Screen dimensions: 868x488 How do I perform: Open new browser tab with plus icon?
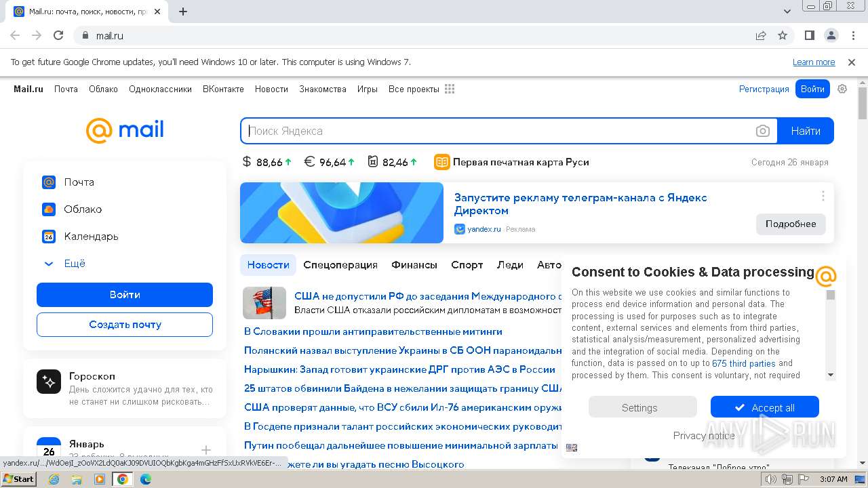(183, 12)
